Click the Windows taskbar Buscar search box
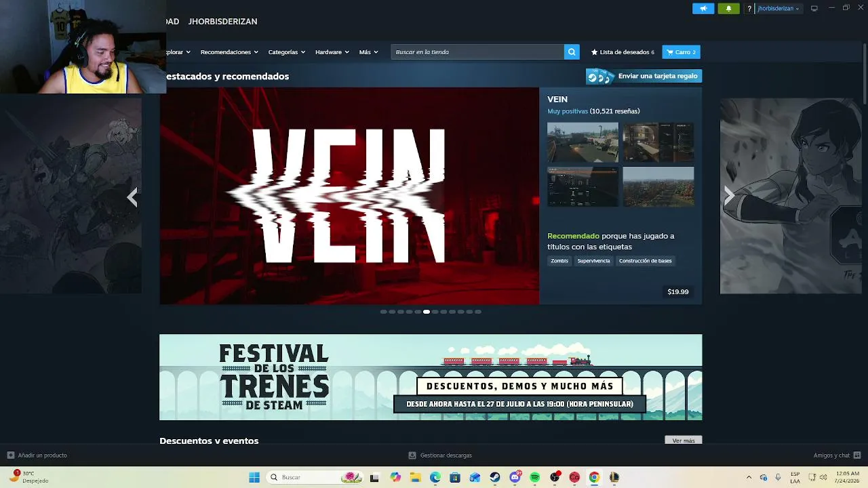The width and height of the screenshot is (868, 488). point(315,477)
